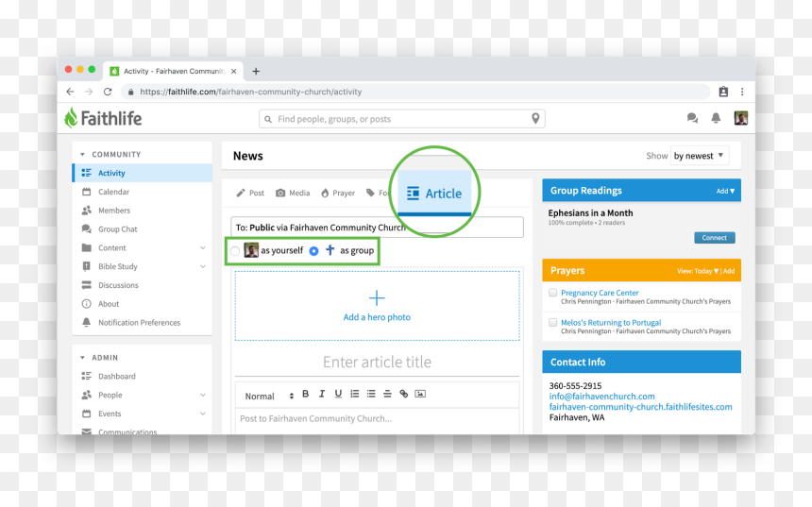The height and width of the screenshot is (507, 812).
Task: Open the notifications bell icon
Action: coord(716,118)
